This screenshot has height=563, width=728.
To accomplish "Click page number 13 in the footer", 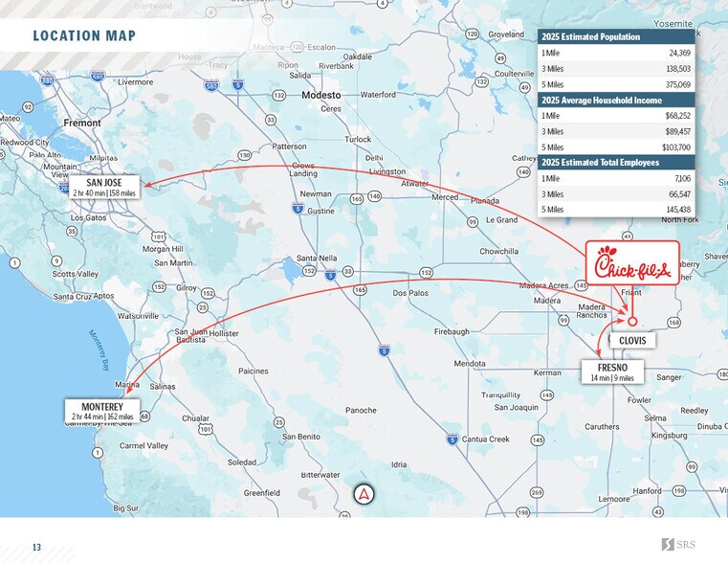I will pos(36,547).
